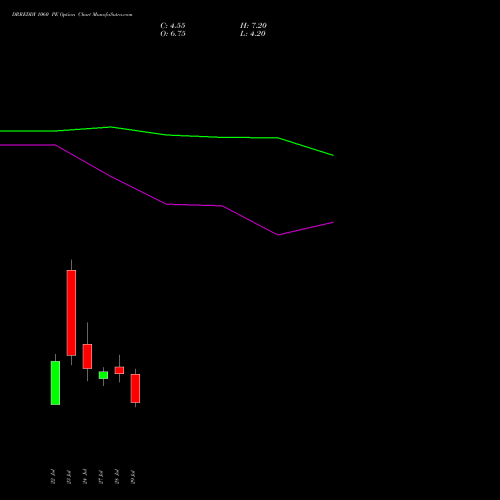Click the low value 'L: 4.20'
The height and width of the screenshot is (500, 500).
click(x=253, y=34)
